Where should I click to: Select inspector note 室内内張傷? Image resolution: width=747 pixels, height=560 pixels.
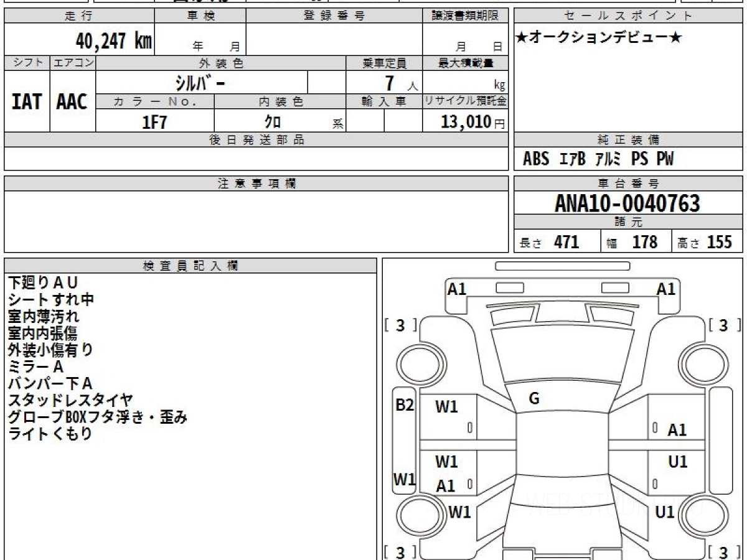44,333
